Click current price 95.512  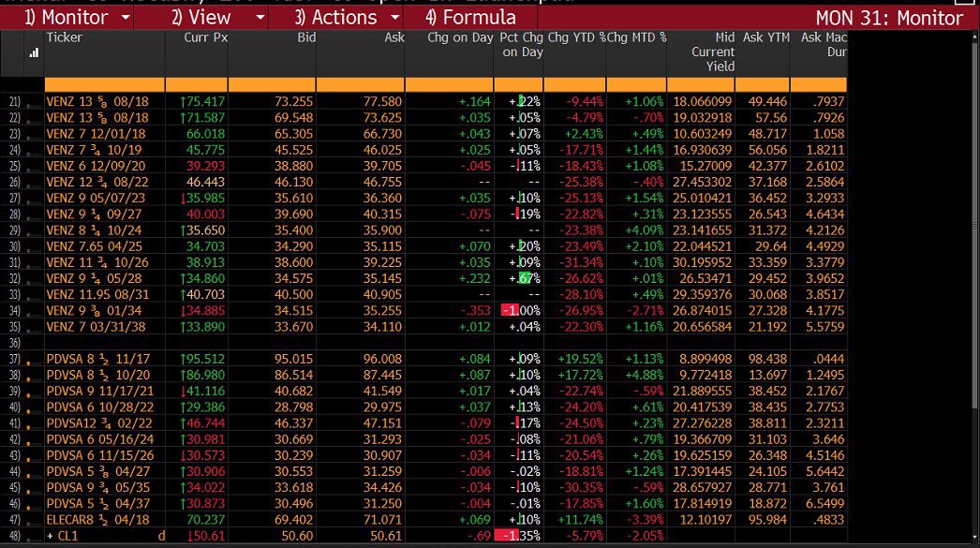(x=202, y=360)
